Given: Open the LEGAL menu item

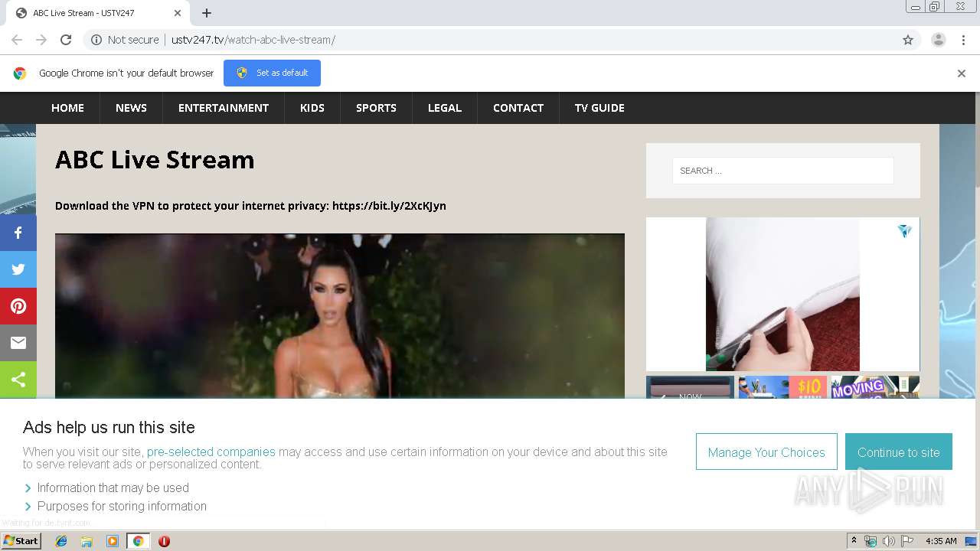Looking at the screenshot, I should click(445, 108).
